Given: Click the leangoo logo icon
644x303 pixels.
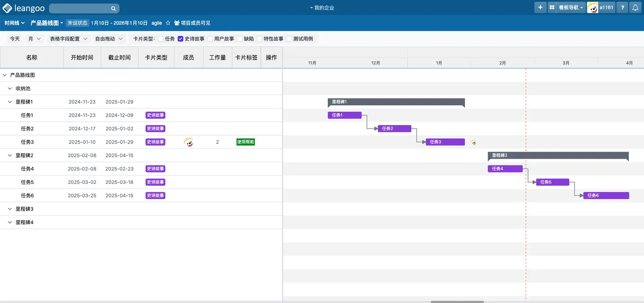Looking at the screenshot, I should (6, 8).
